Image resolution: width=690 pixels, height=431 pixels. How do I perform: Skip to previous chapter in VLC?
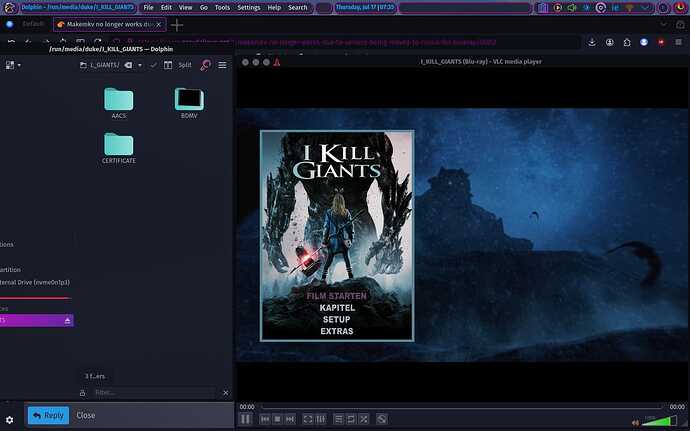[x=265, y=420]
